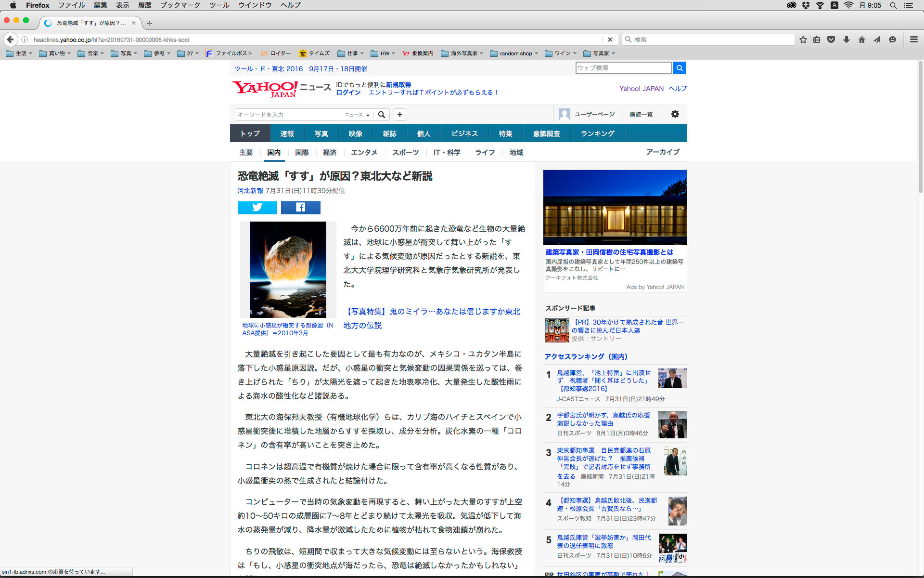
Task: Stop loading page with the X button
Action: (610, 39)
